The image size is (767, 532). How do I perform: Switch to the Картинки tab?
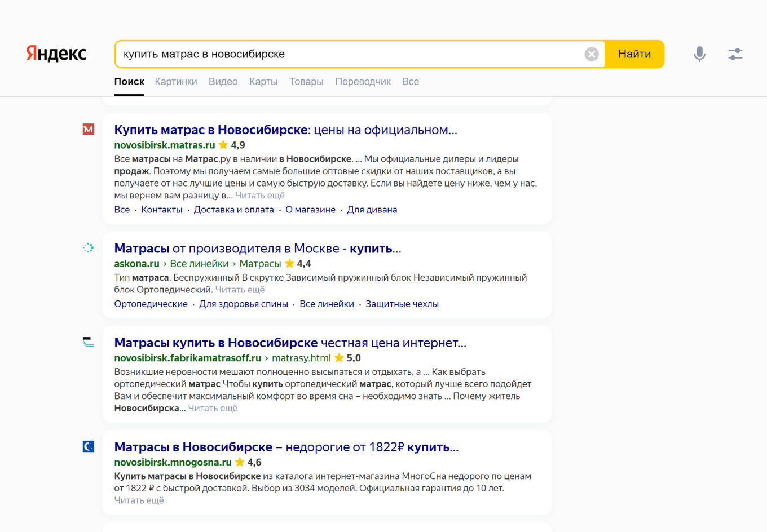point(176,81)
